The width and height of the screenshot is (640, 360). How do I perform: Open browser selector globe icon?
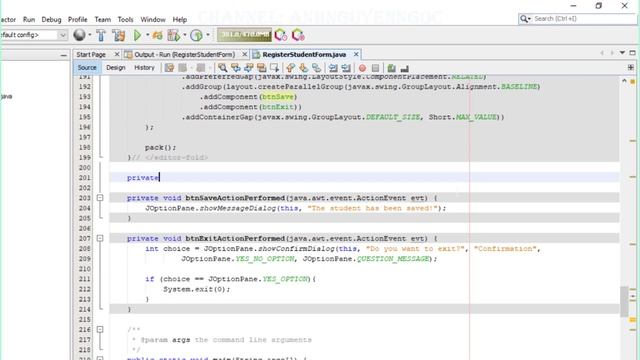click(x=80, y=36)
